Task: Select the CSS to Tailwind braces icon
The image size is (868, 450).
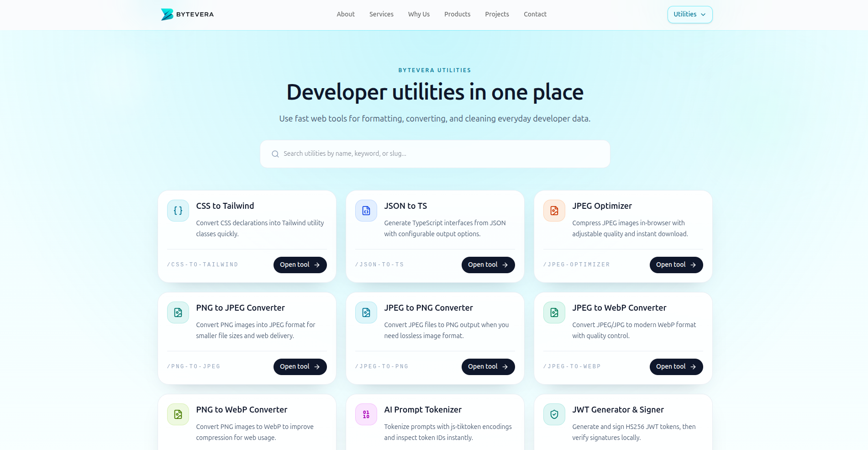Action: (x=178, y=211)
